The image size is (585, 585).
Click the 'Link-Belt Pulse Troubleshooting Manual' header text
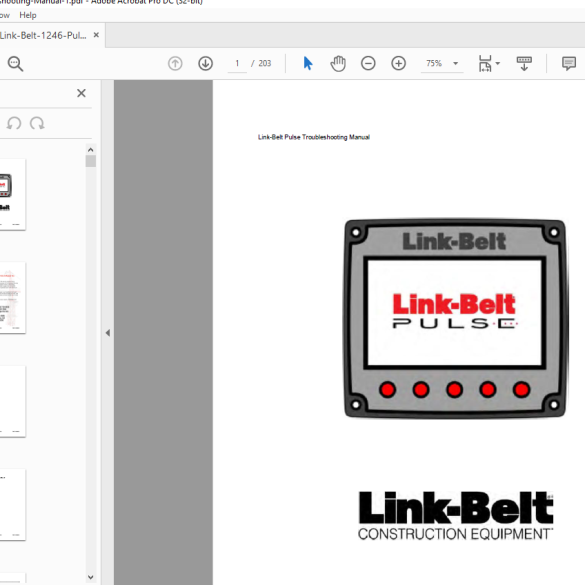314,137
